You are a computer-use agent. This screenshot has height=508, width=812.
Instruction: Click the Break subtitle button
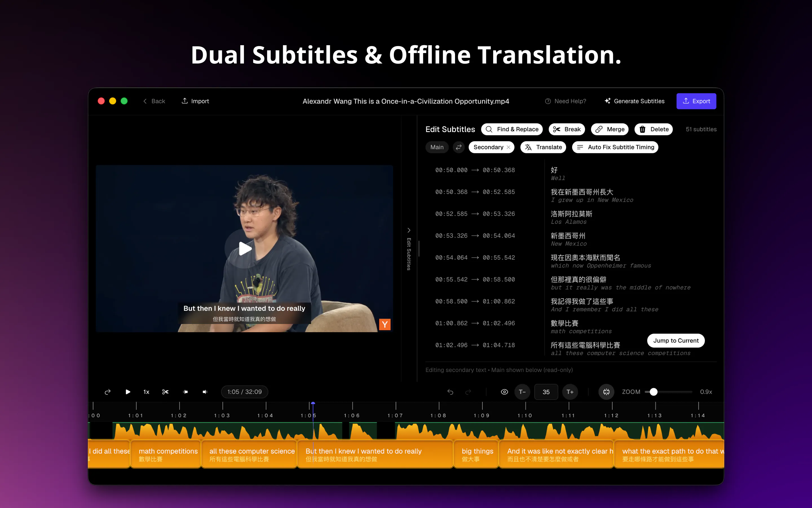(x=567, y=129)
